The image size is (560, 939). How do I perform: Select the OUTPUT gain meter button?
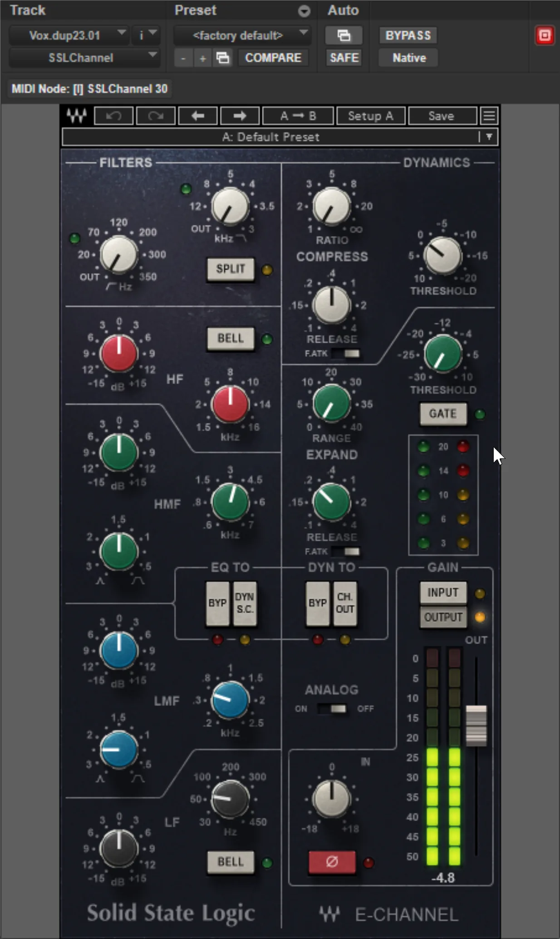click(443, 618)
